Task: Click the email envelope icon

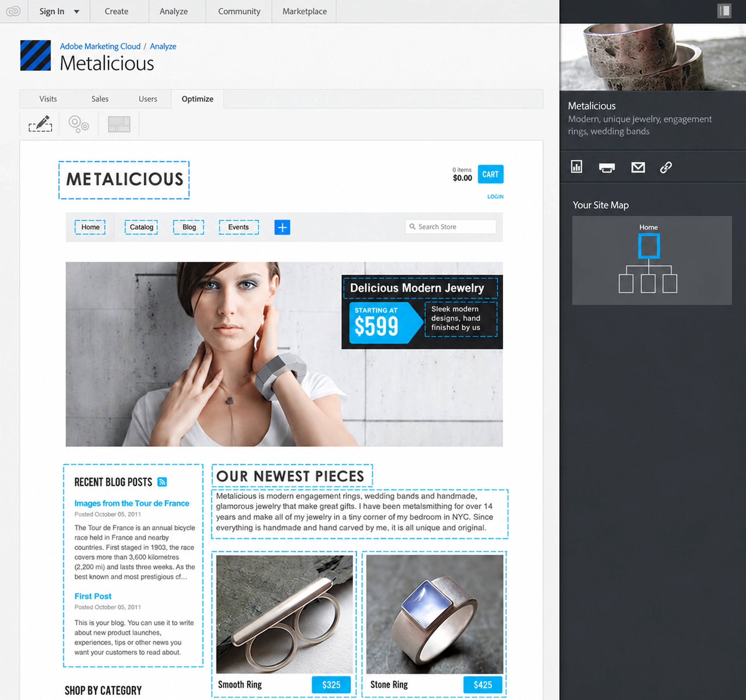Action: click(638, 167)
